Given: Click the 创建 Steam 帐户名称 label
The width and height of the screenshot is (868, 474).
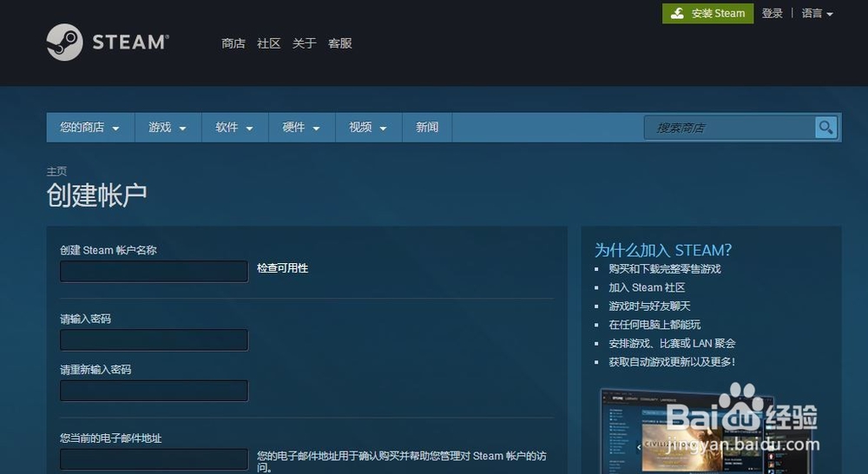Looking at the screenshot, I should (108, 250).
